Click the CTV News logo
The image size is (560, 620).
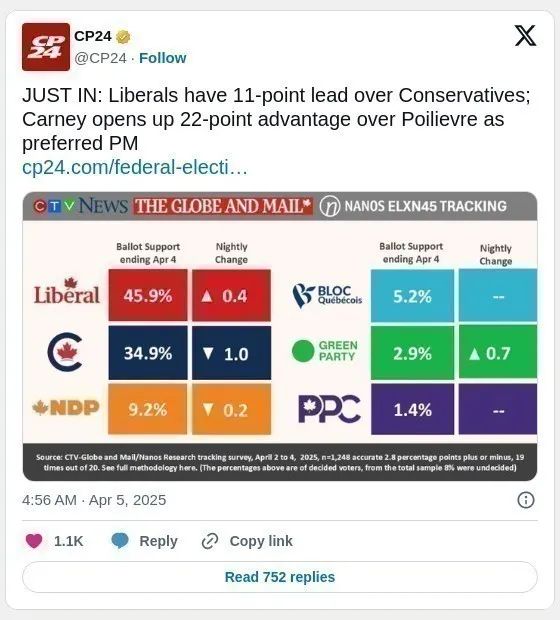point(81,206)
